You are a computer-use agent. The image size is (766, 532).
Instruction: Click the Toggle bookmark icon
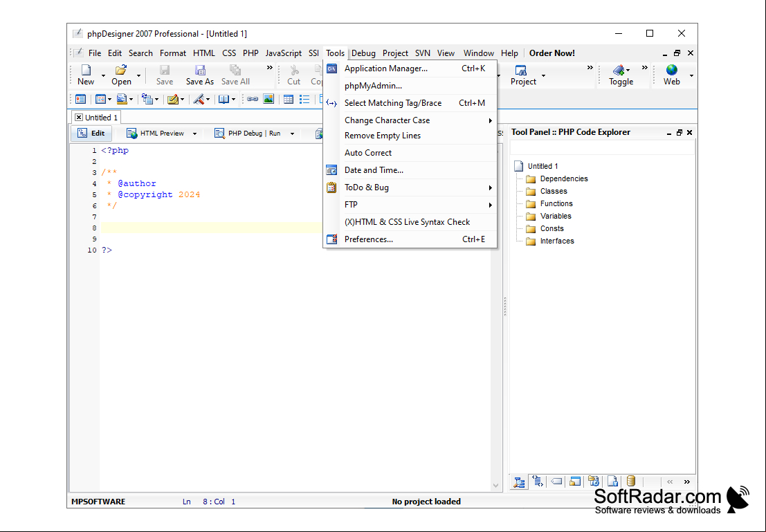tap(619, 70)
